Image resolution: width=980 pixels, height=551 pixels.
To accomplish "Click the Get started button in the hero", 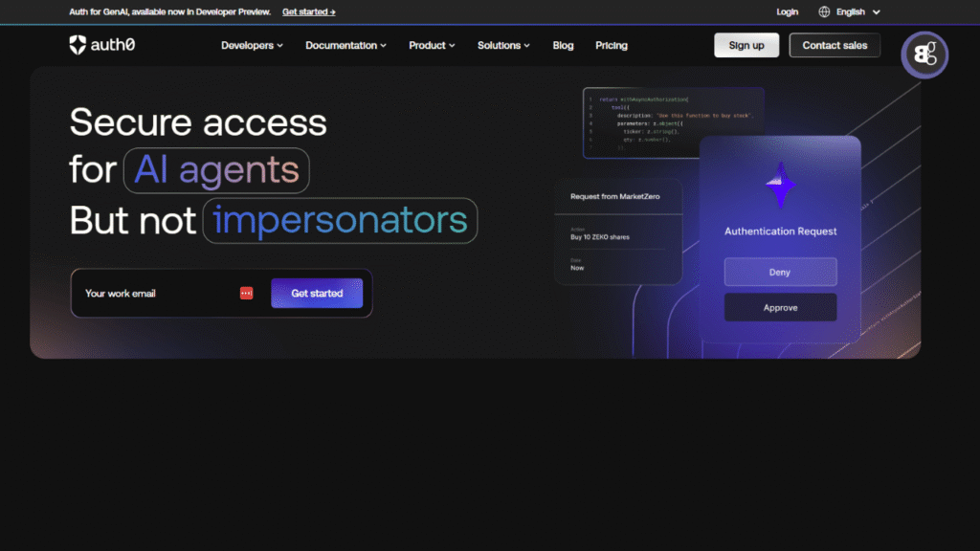I will 317,293.
